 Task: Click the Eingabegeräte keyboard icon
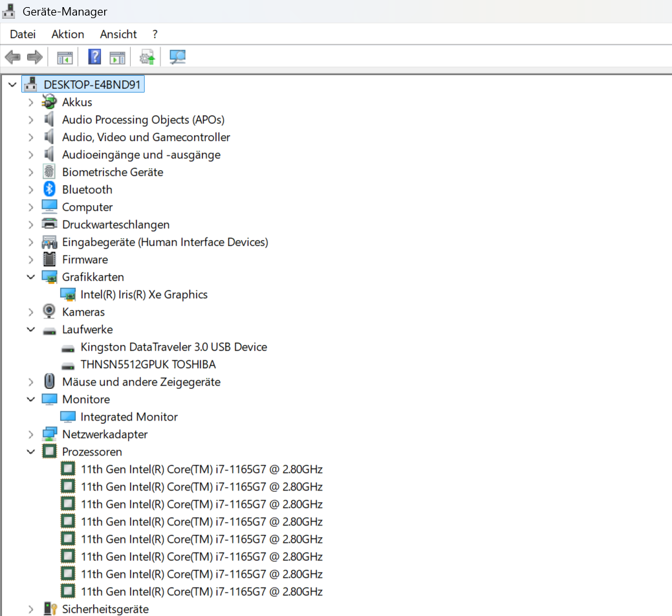click(49, 242)
